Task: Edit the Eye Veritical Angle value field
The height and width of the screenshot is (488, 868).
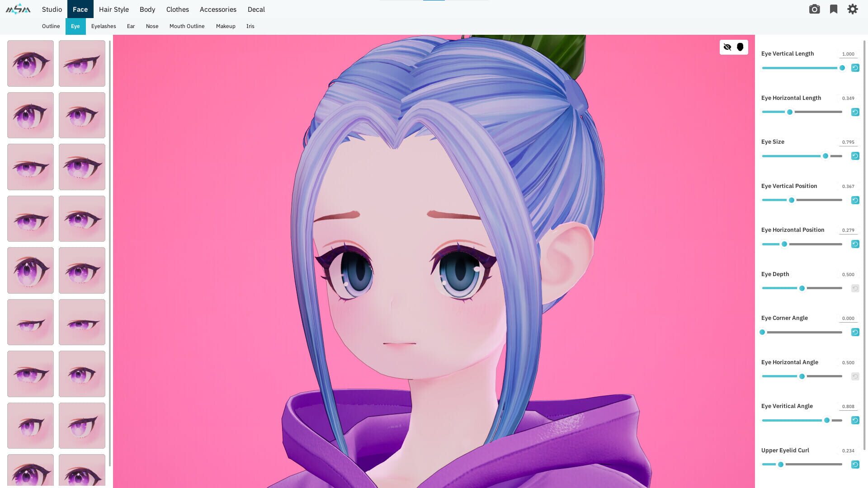Action: 847,406
